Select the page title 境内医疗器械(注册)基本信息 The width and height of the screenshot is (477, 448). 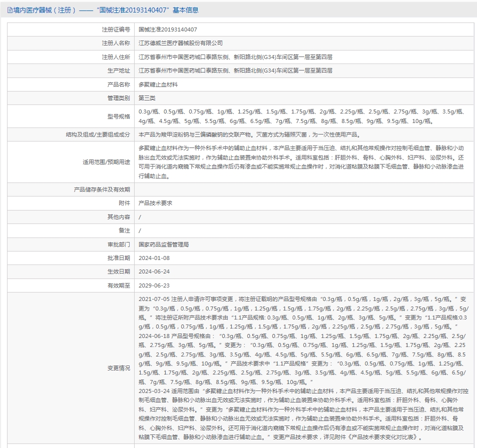click(x=106, y=10)
